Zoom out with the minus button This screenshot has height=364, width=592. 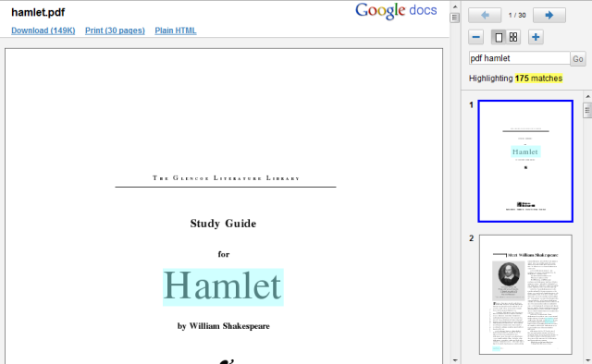475,37
